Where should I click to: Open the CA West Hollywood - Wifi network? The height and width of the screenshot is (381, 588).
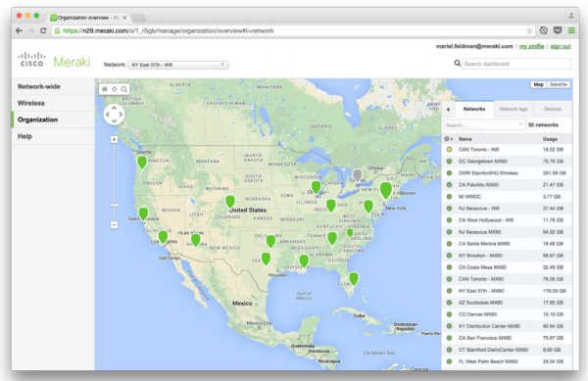[x=507, y=220]
